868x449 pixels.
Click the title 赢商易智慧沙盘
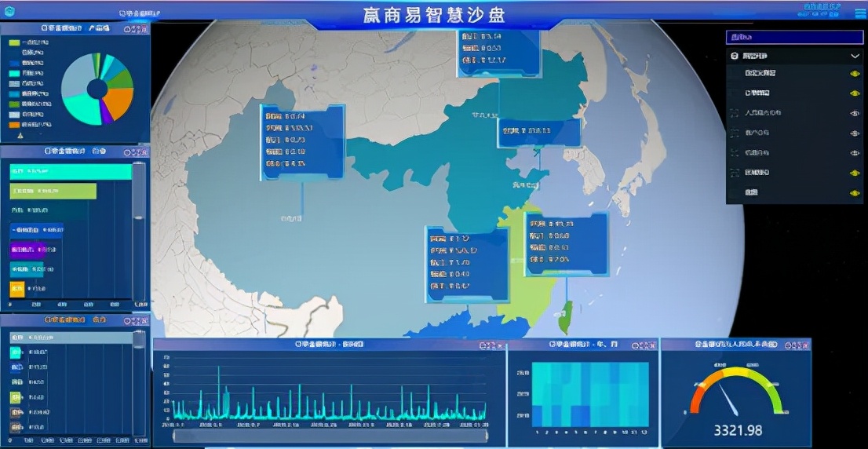coord(434,15)
